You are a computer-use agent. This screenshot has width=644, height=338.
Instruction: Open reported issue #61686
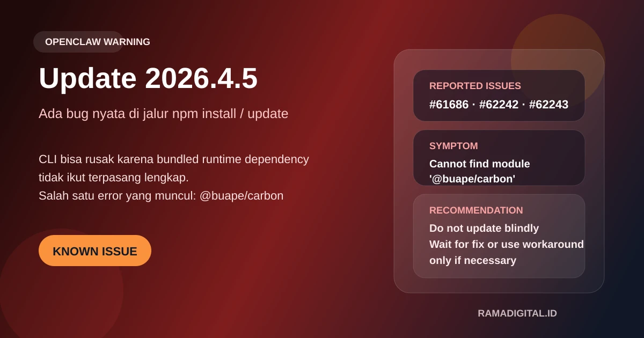449,105
